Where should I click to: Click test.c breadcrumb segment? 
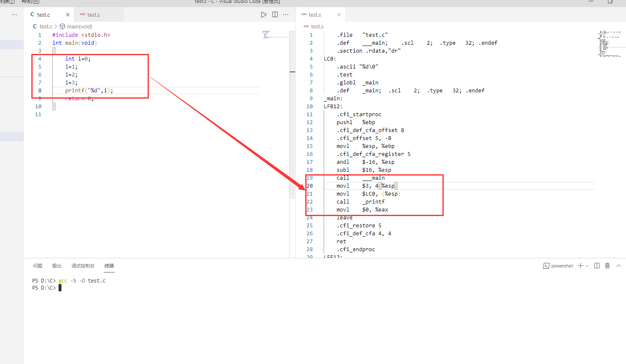[46, 26]
